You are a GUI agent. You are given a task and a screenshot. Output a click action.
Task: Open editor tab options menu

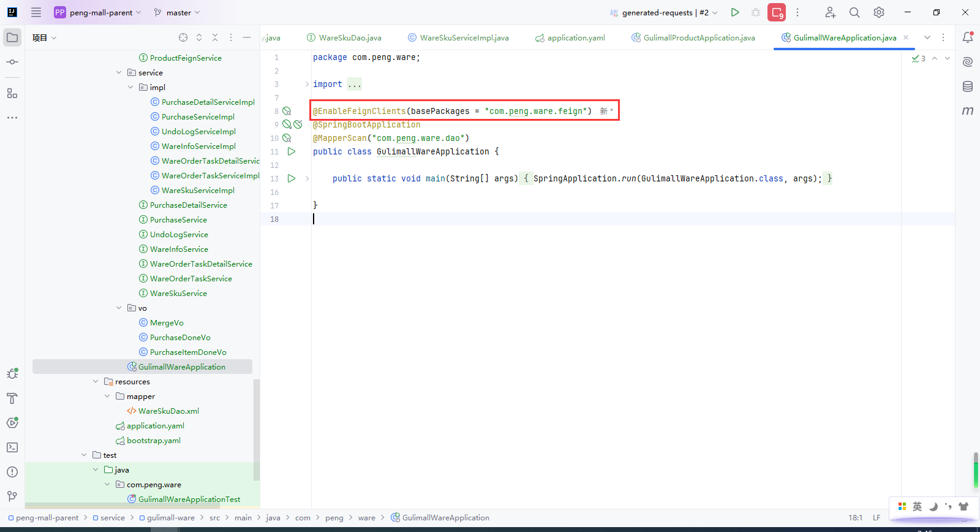click(943, 37)
